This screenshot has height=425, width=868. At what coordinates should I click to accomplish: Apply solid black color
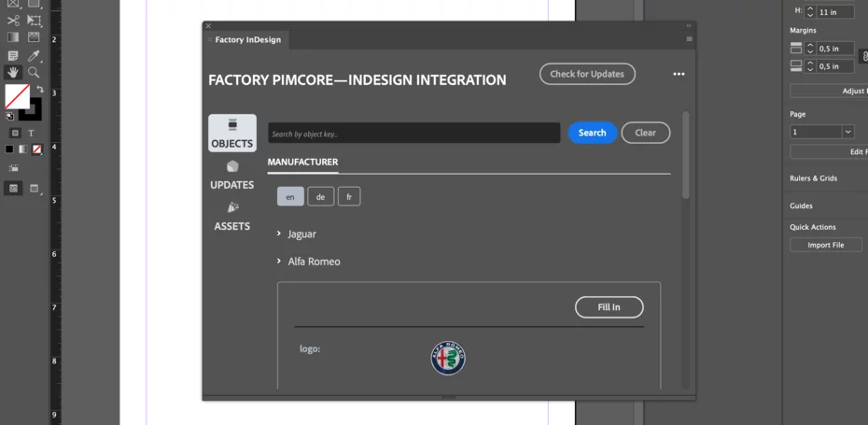coord(9,149)
